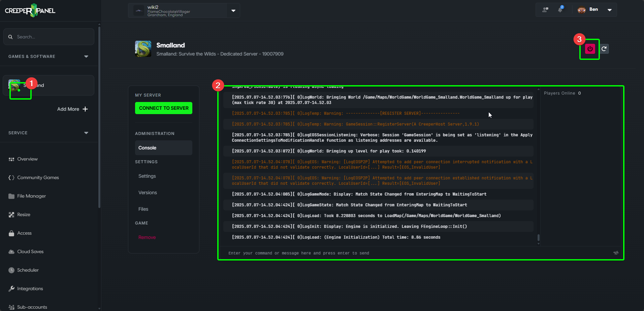
Task: Click the restart server icon
Action: tap(604, 49)
